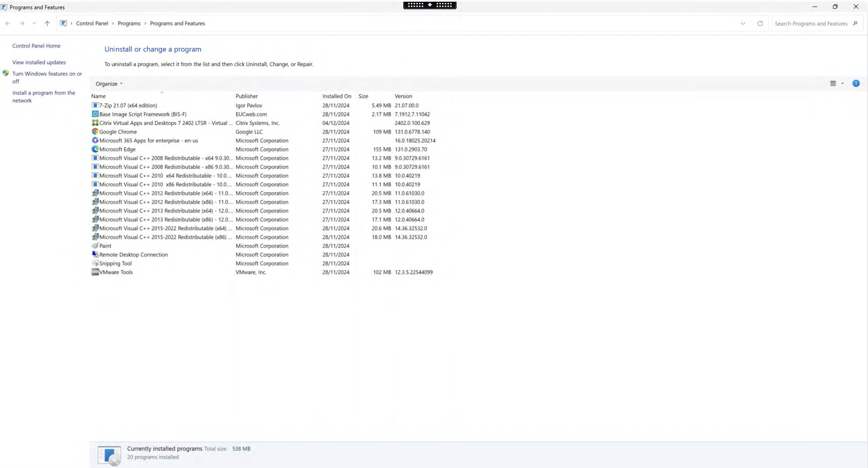Click the Visual C++ 2012 (x64) icon
The height and width of the screenshot is (468, 868).
click(95, 193)
